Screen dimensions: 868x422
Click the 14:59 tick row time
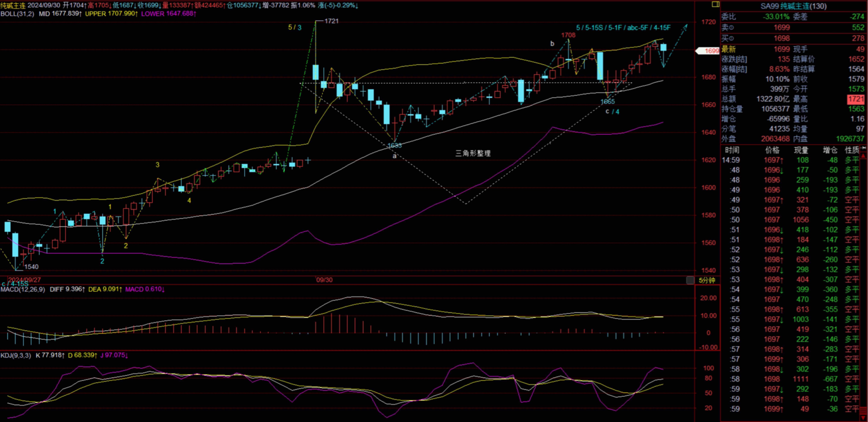pyautogui.click(x=731, y=160)
